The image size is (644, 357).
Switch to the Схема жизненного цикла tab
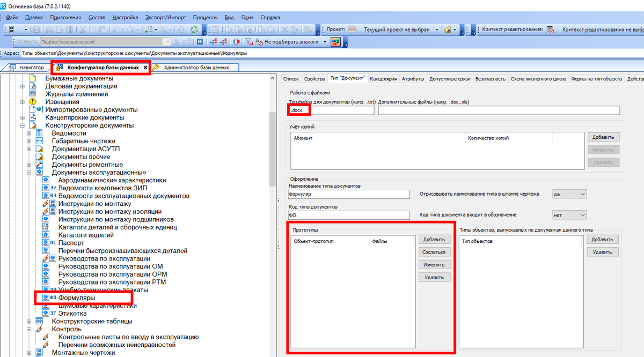coord(538,79)
